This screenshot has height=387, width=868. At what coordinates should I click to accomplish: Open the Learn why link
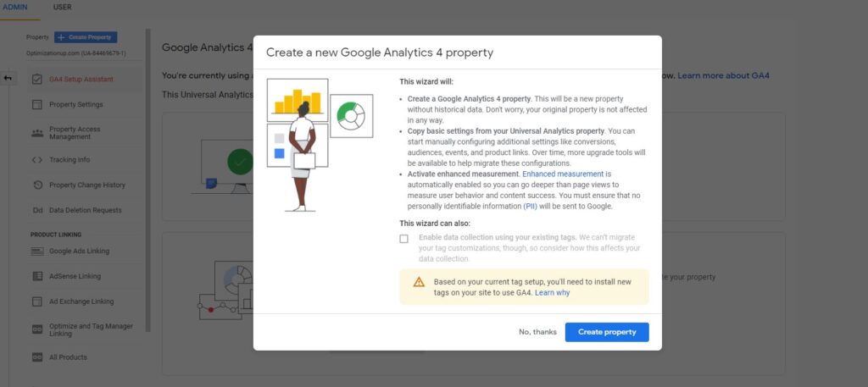[552, 292]
